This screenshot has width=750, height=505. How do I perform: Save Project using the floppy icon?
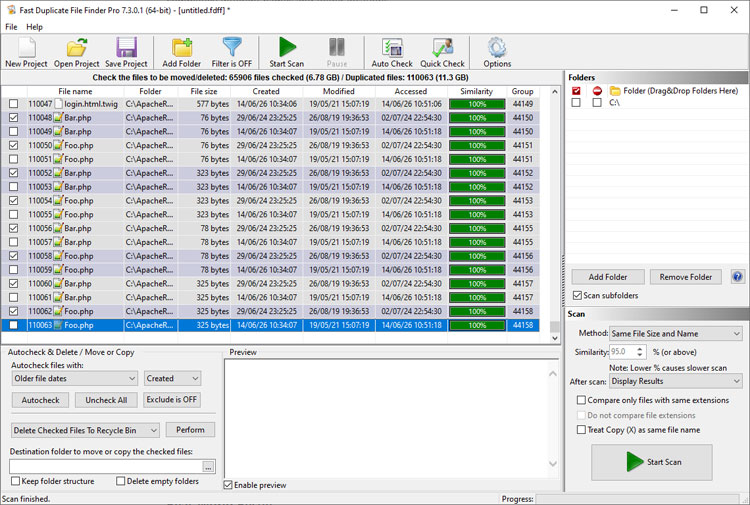click(x=126, y=52)
